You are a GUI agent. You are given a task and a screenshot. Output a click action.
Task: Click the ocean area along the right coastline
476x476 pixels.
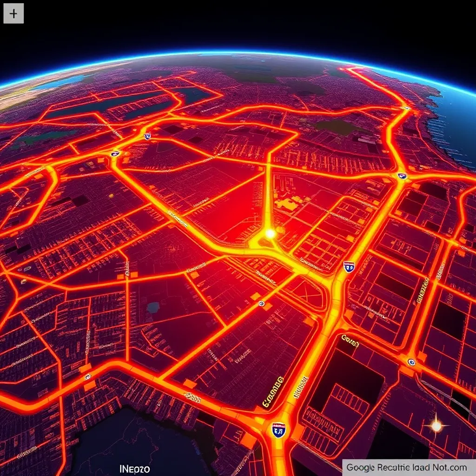(458, 121)
